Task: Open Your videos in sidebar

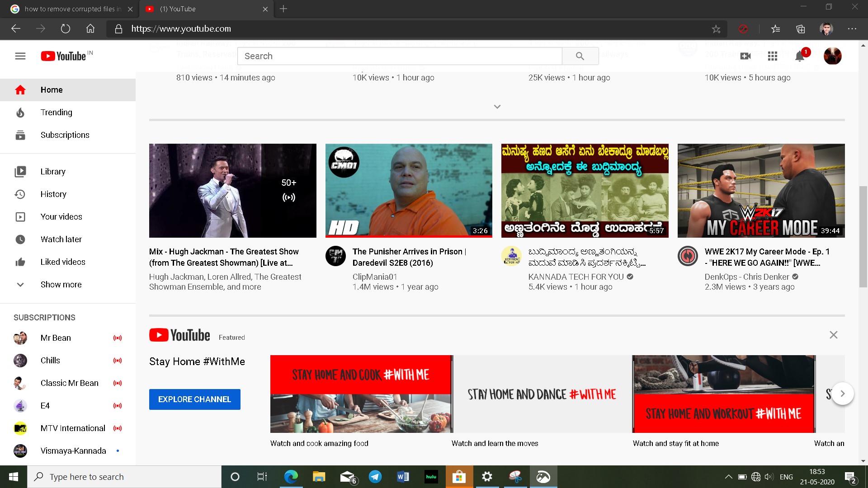Action: click(x=68, y=217)
